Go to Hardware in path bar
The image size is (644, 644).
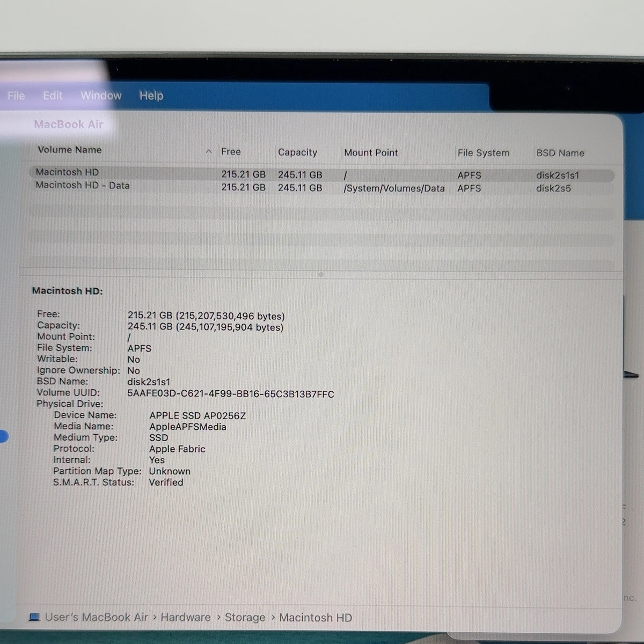pos(186,618)
